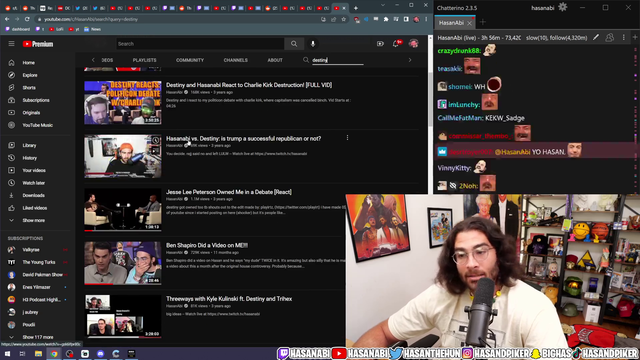The image size is (640, 360).
Task: Click Chrome icon in taskbar
Action: 54,353
